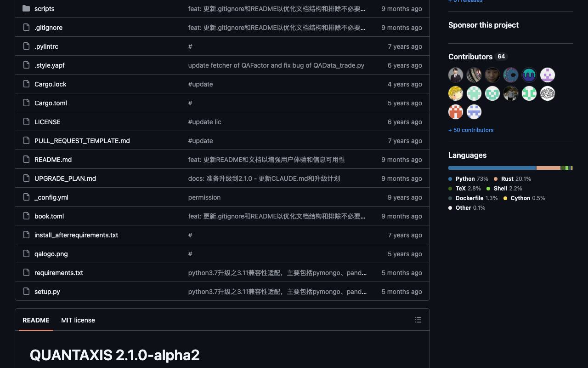Open the '#update' commit for Cargo.lock
The image size is (588, 368).
(201, 84)
